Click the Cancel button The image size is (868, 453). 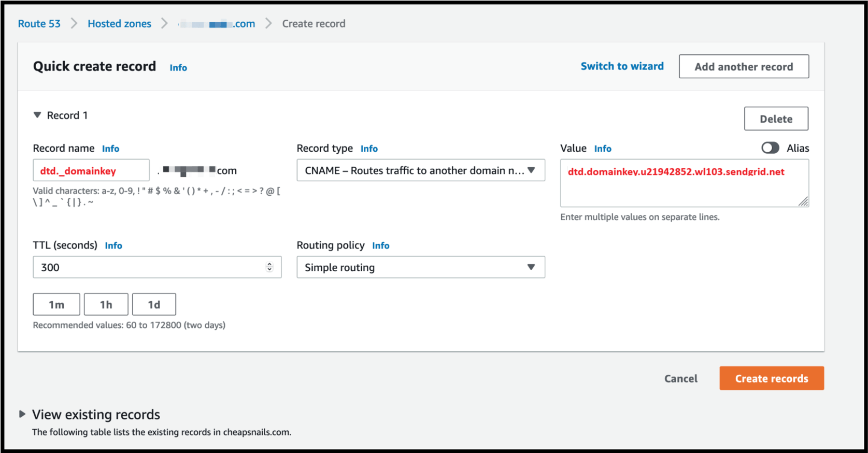coord(681,378)
